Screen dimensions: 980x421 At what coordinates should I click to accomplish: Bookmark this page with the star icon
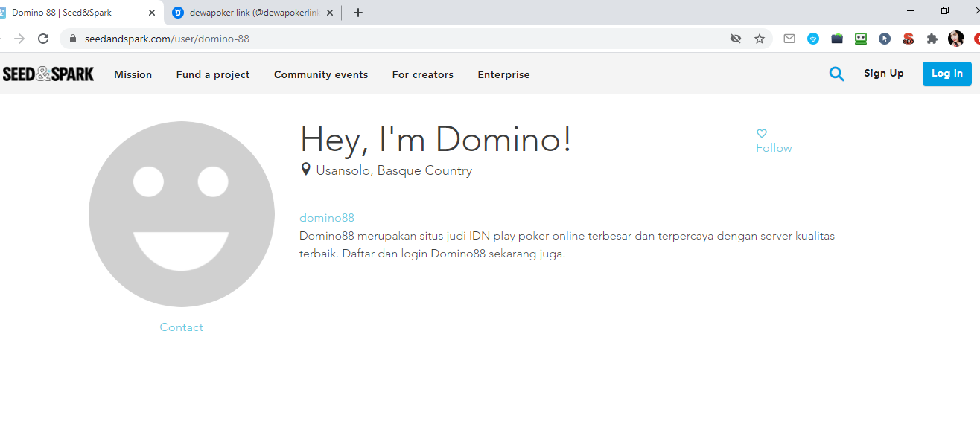[x=760, y=39]
